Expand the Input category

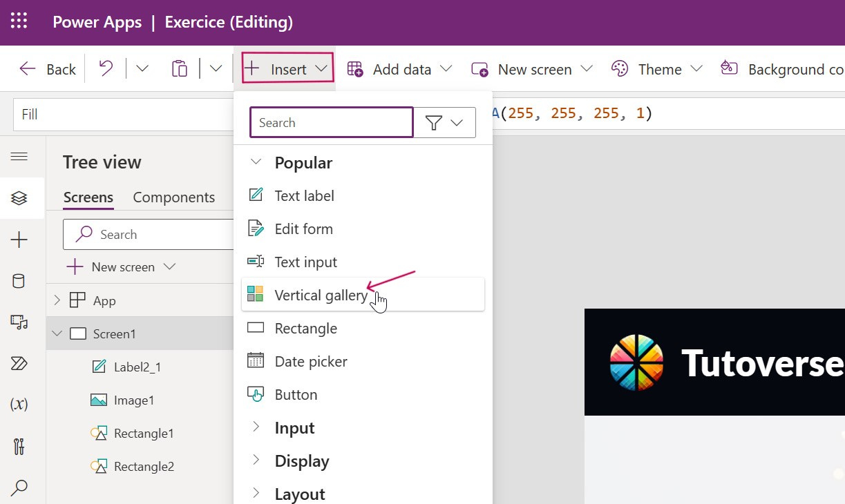[256, 427]
